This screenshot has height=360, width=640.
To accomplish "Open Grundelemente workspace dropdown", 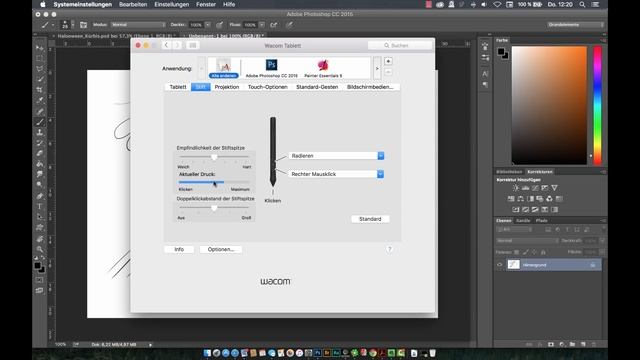I will coord(576,25).
